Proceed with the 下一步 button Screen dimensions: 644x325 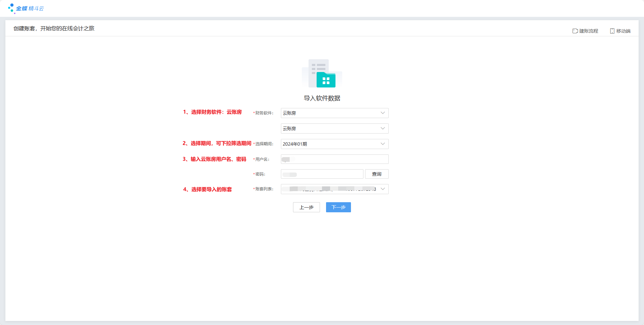pos(339,207)
